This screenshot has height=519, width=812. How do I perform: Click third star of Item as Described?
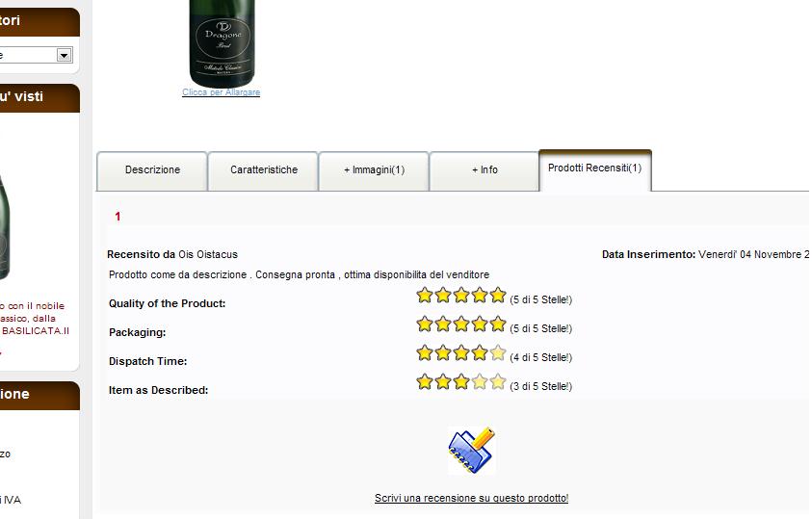[460, 382]
